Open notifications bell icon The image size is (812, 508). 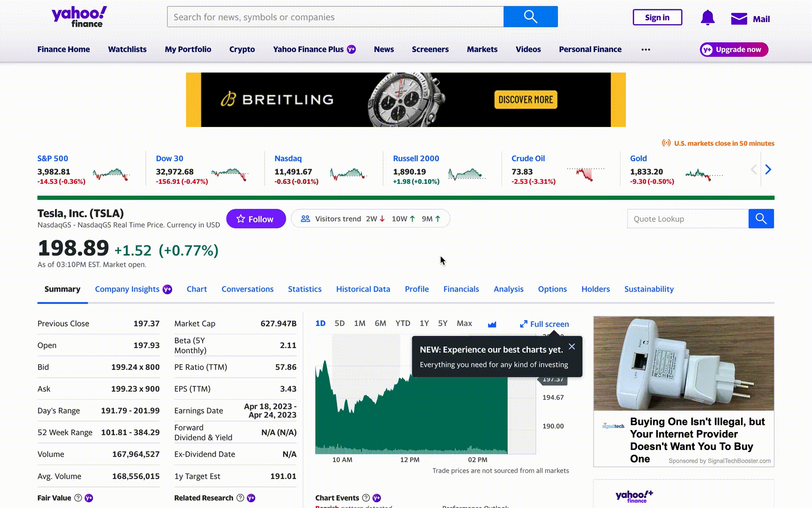coord(708,18)
